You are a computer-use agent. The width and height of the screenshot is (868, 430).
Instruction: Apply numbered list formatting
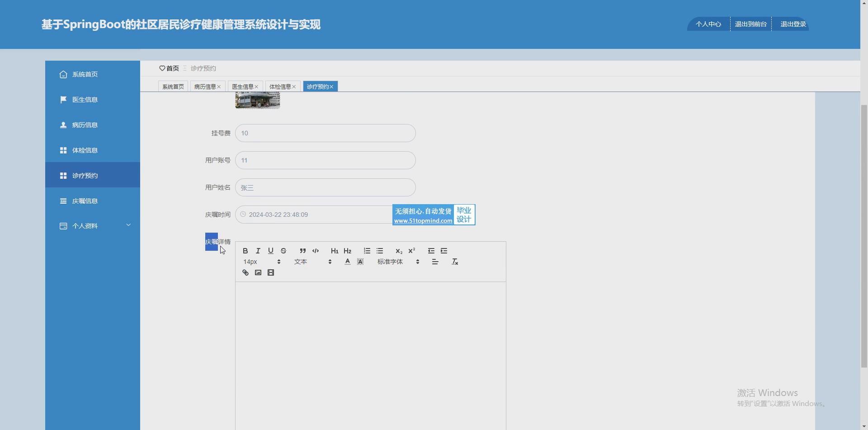tap(367, 251)
